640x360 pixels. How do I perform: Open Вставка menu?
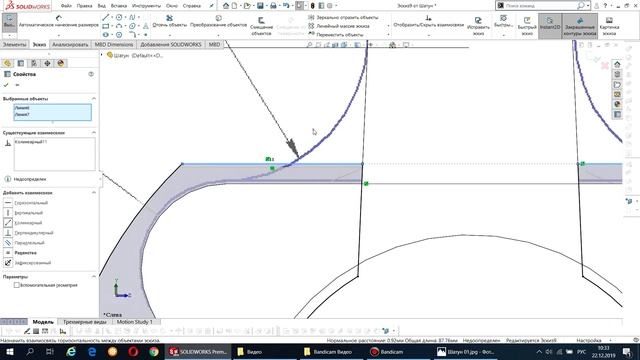pos(119,6)
